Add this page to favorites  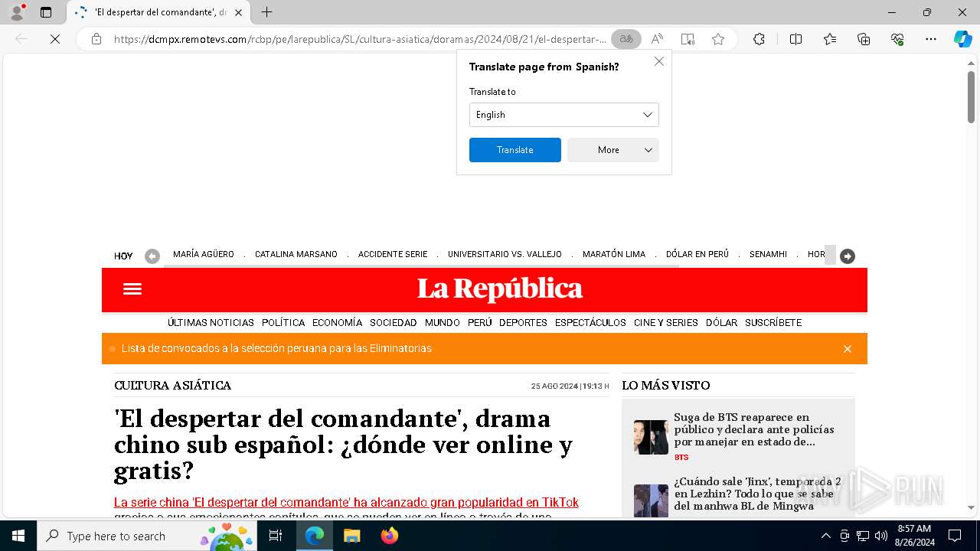[718, 39]
